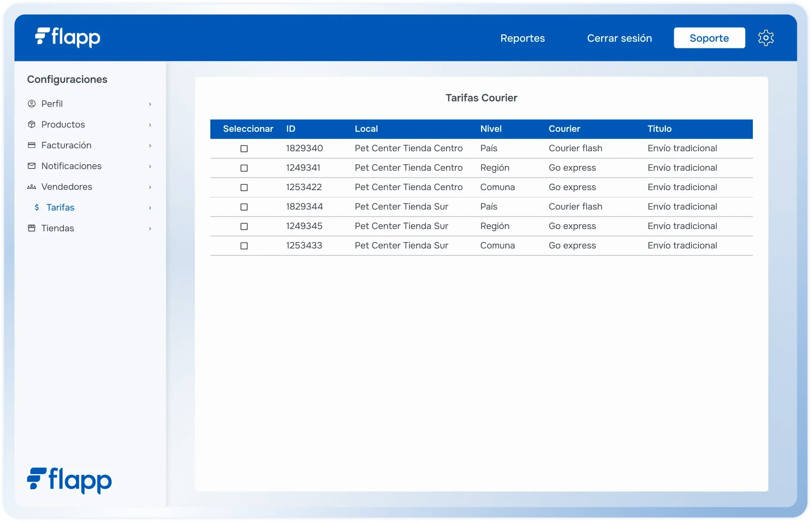Select the checkbox for ID 1829340
Screen dimensions: 812x522
[x=244, y=149]
